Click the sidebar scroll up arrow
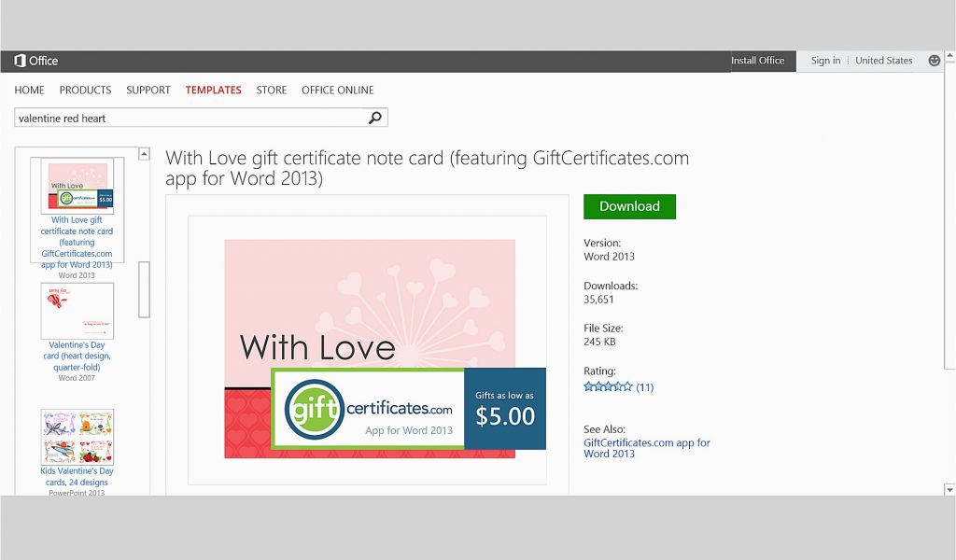The height and width of the screenshot is (560, 956). click(x=144, y=154)
